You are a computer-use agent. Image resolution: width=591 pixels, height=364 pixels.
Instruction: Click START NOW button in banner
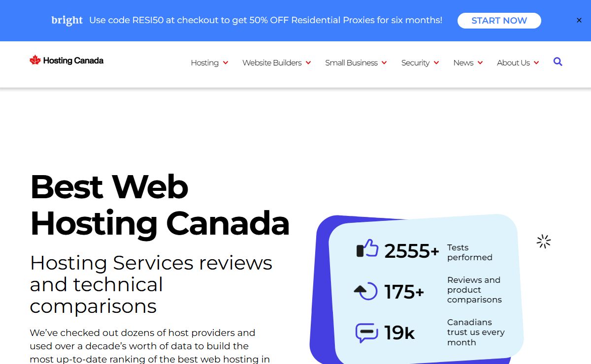499,21
